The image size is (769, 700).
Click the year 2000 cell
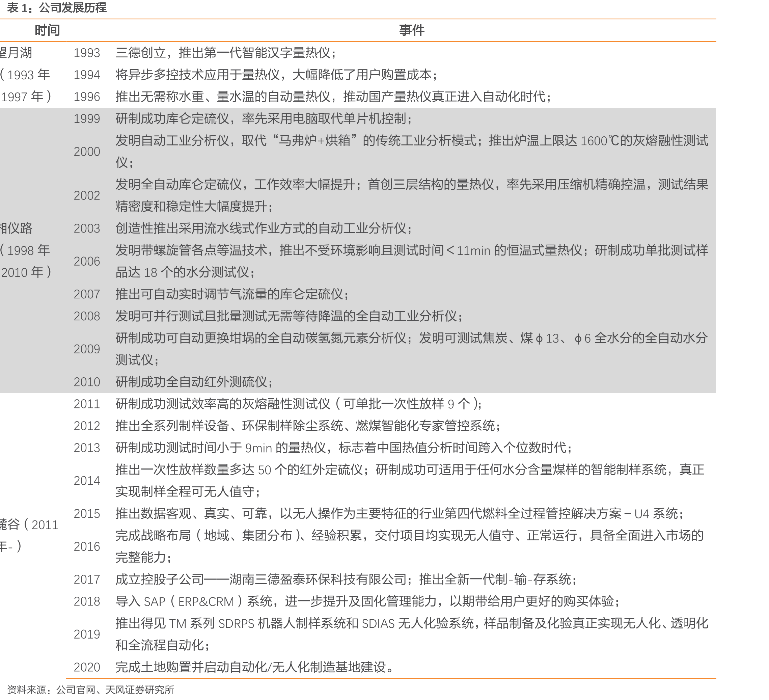pyautogui.click(x=87, y=152)
